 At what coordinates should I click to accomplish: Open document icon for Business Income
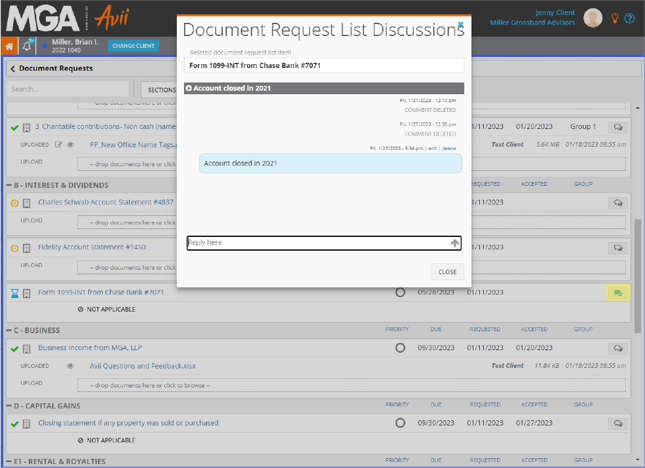click(x=26, y=349)
